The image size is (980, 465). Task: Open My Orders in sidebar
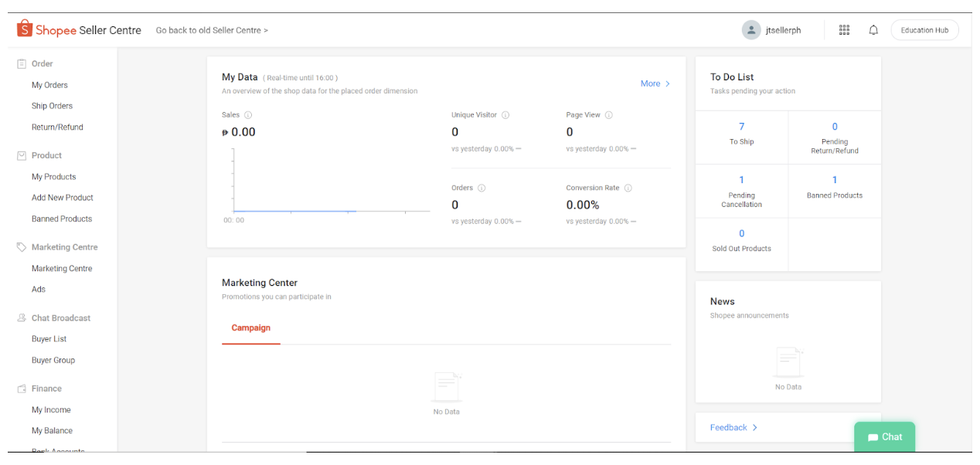pyautogui.click(x=49, y=85)
